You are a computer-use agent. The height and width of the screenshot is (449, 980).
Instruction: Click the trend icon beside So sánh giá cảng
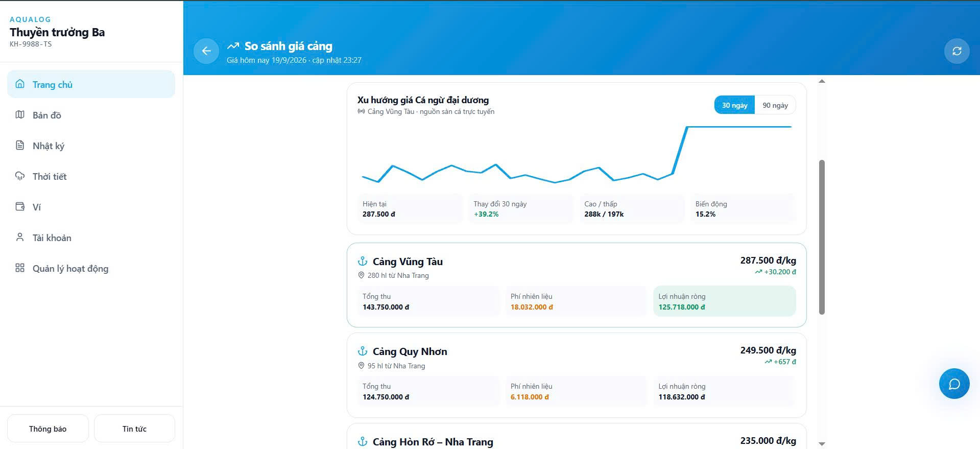click(233, 46)
